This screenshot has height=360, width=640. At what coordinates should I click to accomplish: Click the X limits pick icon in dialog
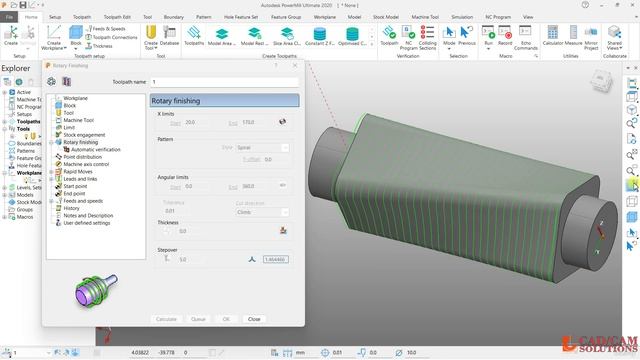point(282,122)
